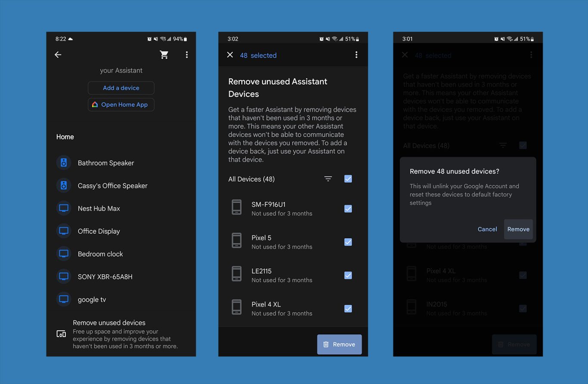Confirm Remove in the dialog

coord(518,229)
